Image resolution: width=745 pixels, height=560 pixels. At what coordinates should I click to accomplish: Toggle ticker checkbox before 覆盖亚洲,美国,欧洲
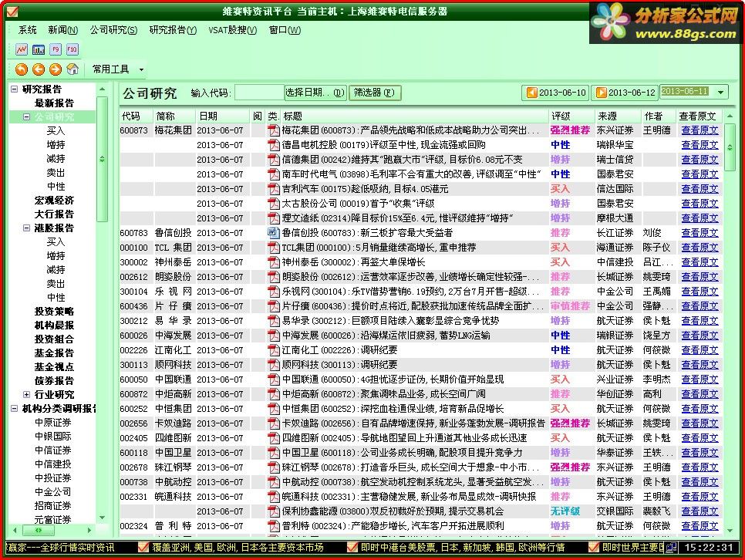(143, 548)
